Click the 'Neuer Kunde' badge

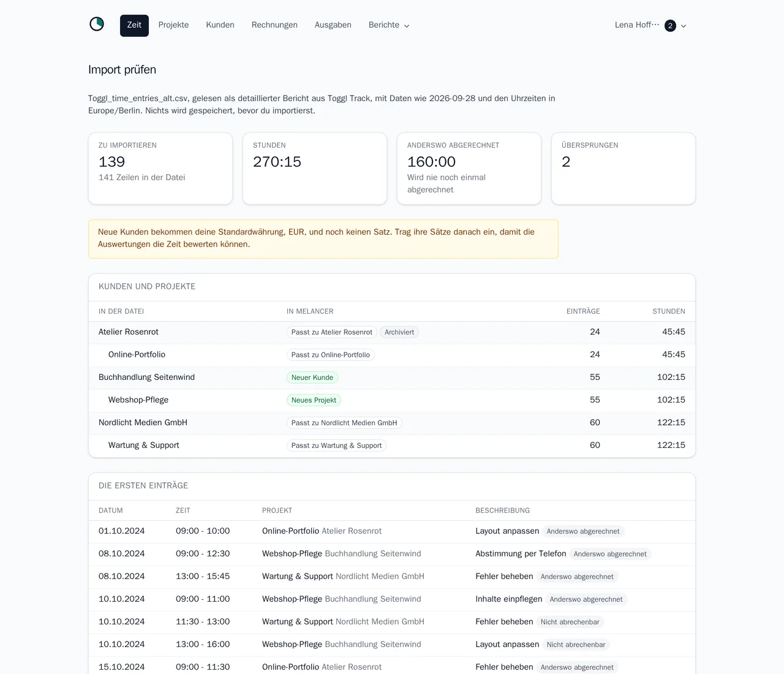312,377
